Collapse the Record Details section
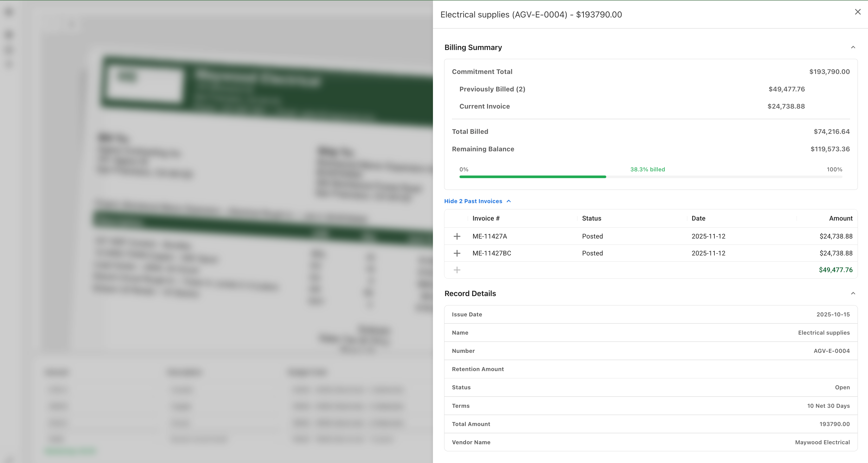Screen dimensions: 868x463 coord(853,293)
